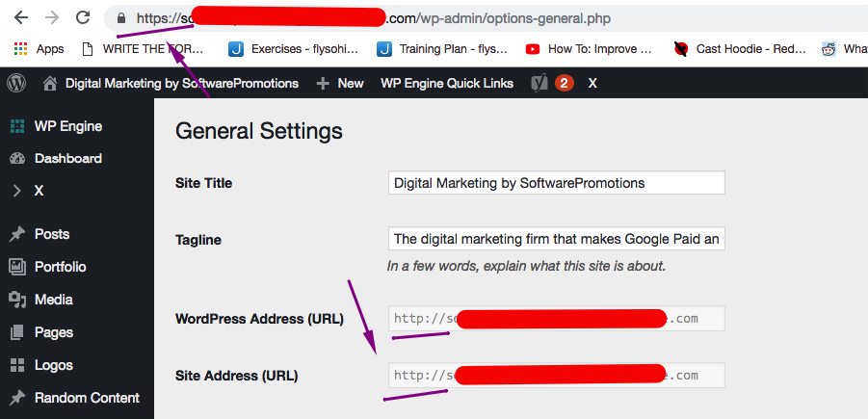The width and height of the screenshot is (868, 419).
Task: Open the YouTube 'How To: Improve' bookmark
Action: [x=589, y=49]
